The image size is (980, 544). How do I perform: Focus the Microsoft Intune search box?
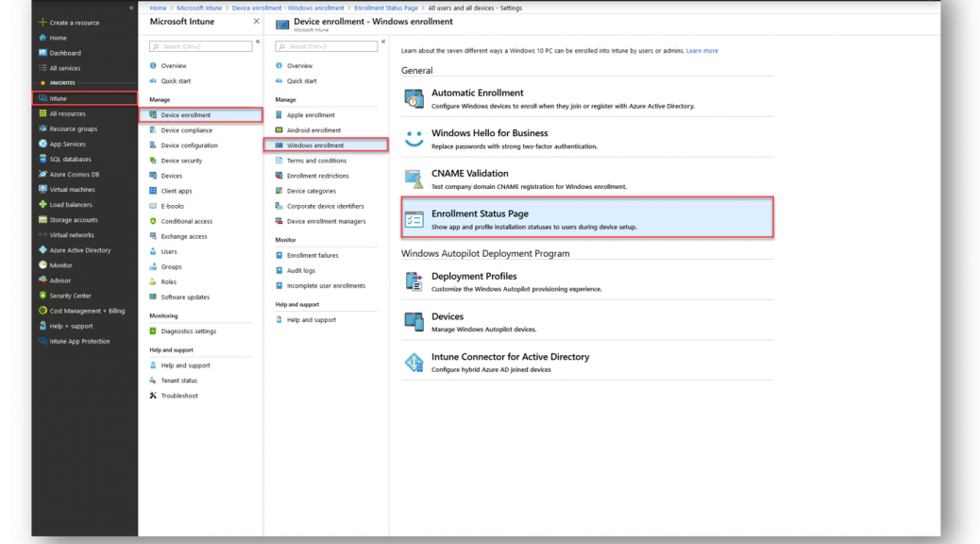point(200,46)
